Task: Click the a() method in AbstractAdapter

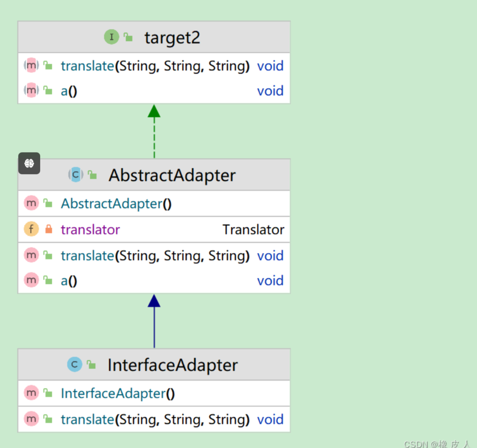Action: point(69,281)
